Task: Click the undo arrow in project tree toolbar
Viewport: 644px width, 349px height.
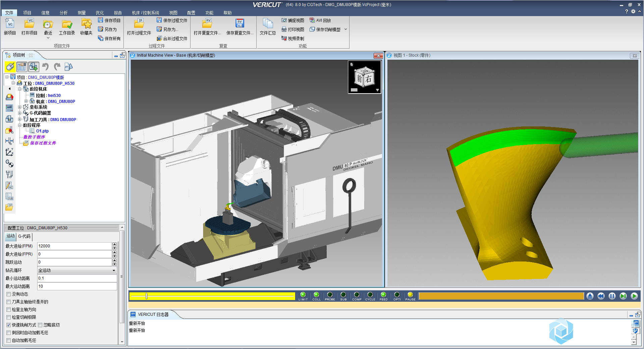Action: point(45,67)
